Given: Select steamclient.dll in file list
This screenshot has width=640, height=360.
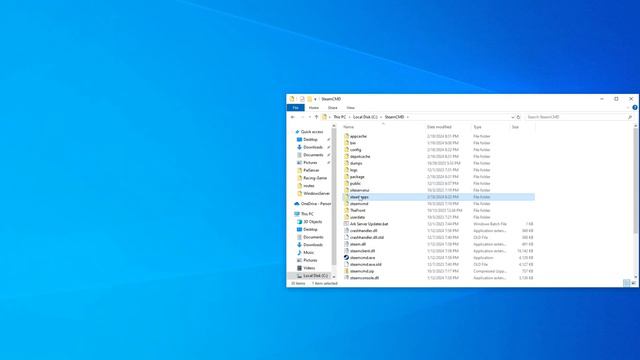Looking at the screenshot, I should [x=362, y=251].
